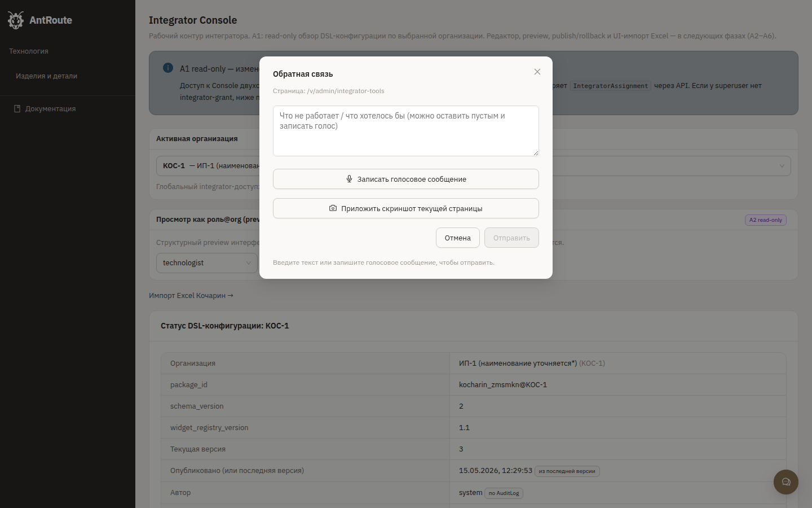Click the AntRoute brand name
This screenshot has height=508, width=812.
(51, 20)
